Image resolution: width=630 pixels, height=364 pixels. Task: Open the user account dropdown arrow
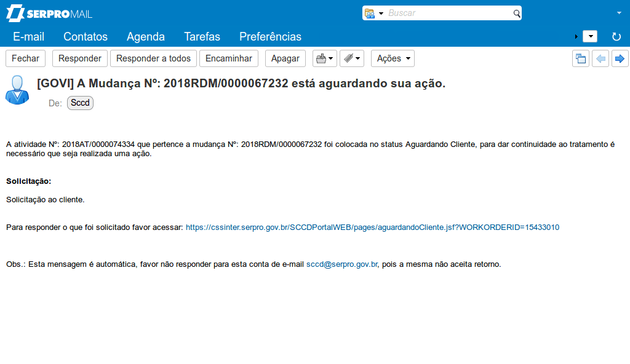[619, 14]
